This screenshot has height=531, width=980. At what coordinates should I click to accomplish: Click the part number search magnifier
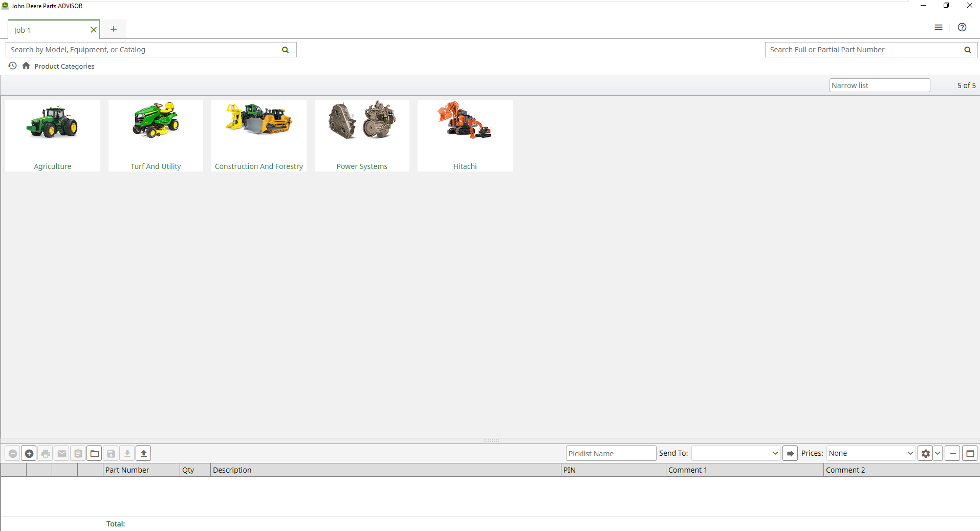point(967,50)
